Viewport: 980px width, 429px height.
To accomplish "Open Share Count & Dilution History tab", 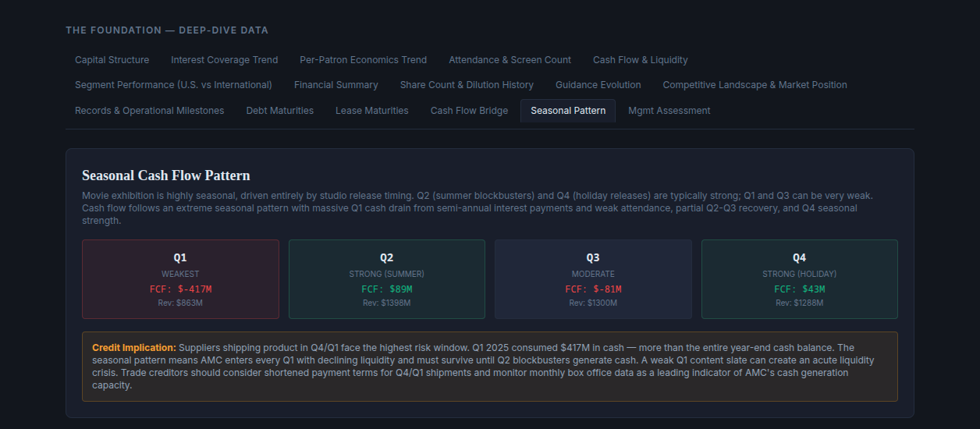I will (467, 85).
